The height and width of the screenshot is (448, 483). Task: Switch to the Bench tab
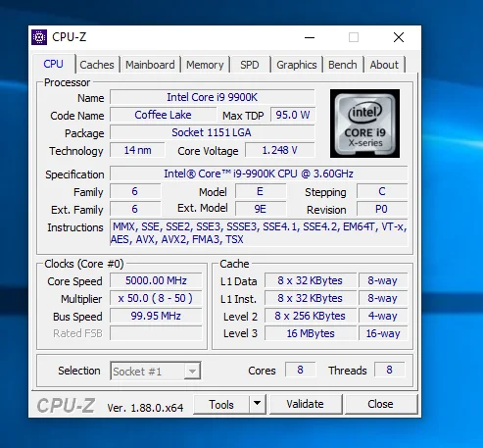point(343,65)
